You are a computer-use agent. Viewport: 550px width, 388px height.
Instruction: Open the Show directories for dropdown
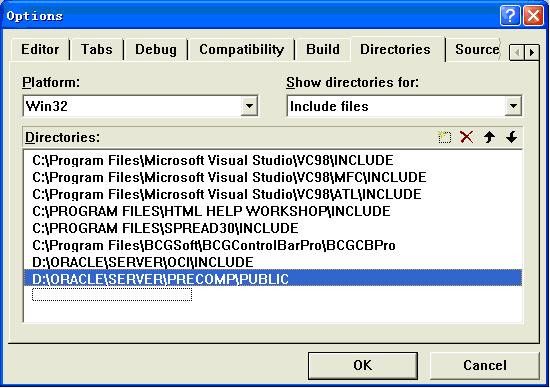coord(513,106)
